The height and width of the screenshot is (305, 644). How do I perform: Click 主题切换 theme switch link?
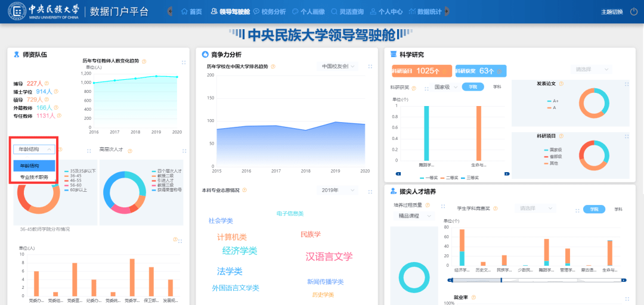[x=612, y=12]
